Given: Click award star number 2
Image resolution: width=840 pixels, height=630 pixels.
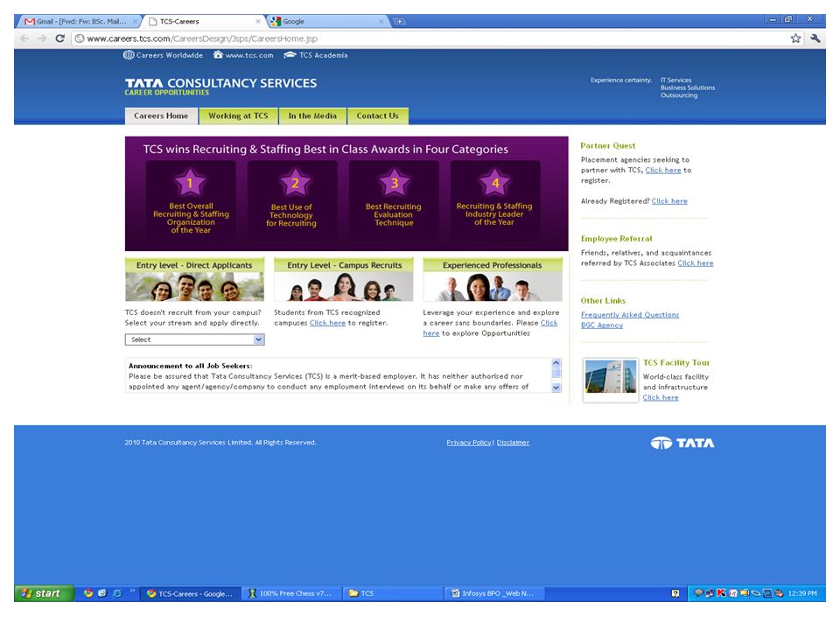Looking at the screenshot, I should pyautogui.click(x=295, y=183).
